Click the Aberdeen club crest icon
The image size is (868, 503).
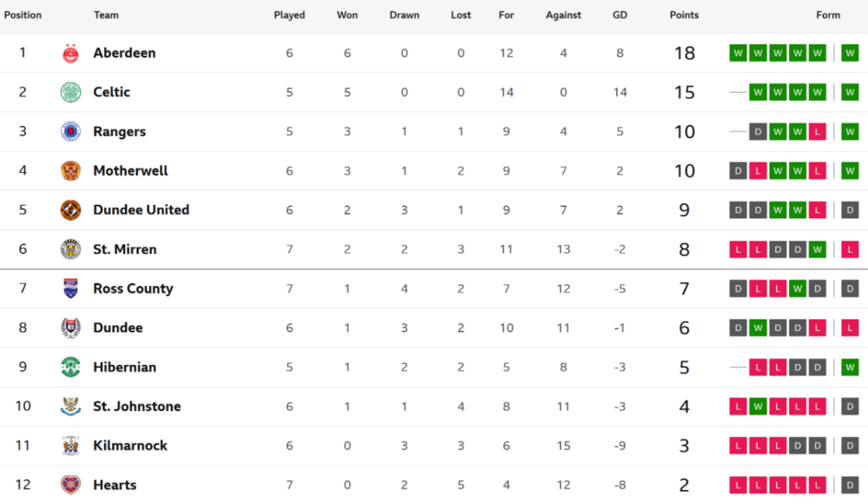[x=70, y=53]
